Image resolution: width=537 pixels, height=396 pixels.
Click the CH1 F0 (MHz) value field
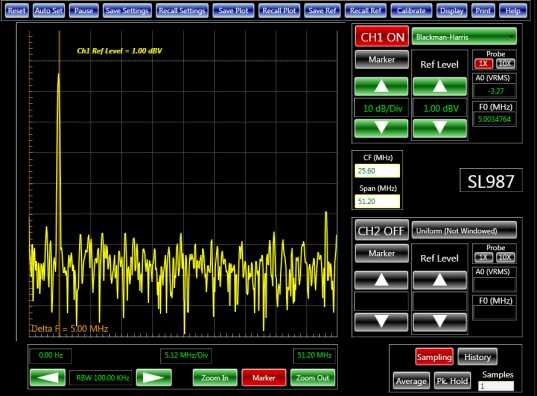(495, 119)
